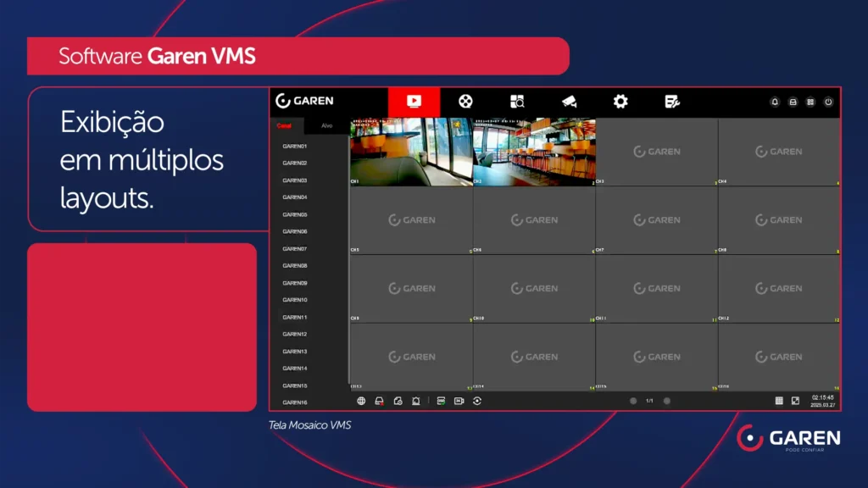Screen dimensions: 868x488
Task: Select channel GAREN13 in list
Action: 294,352
